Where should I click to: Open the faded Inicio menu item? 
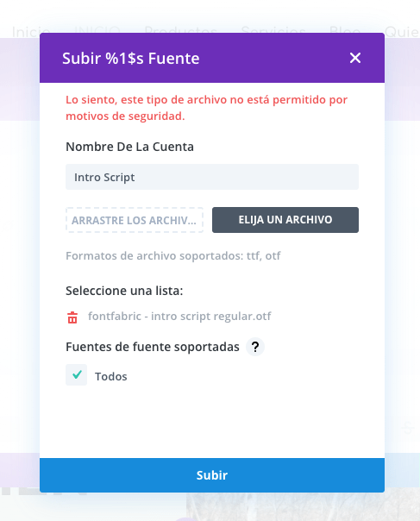click(x=31, y=32)
